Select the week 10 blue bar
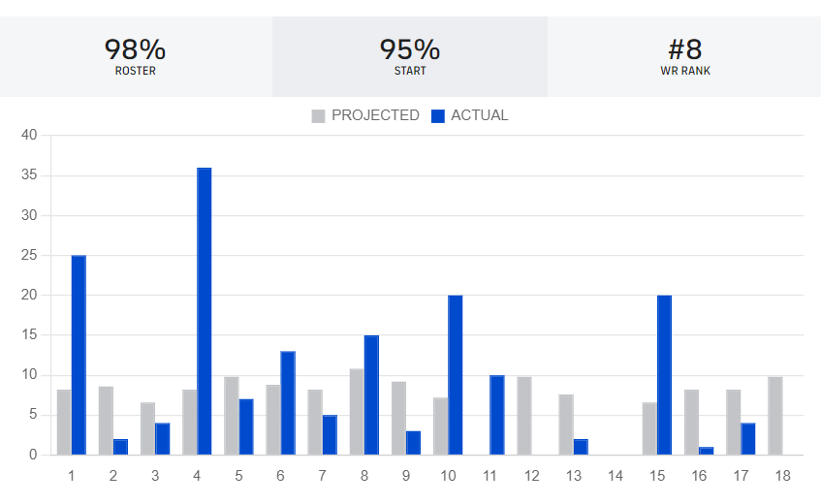Viewport: 821px width, 504px height. [456, 375]
